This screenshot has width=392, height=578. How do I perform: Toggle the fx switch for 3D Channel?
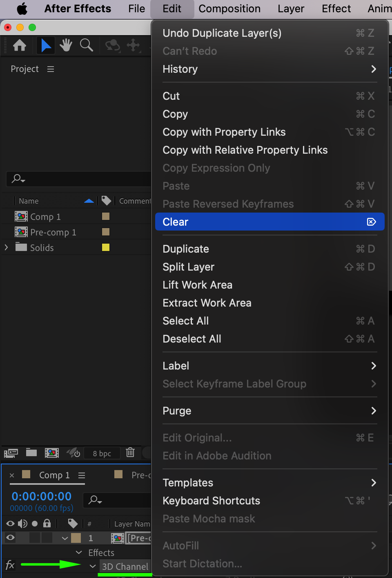pyautogui.click(x=10, y=565)
